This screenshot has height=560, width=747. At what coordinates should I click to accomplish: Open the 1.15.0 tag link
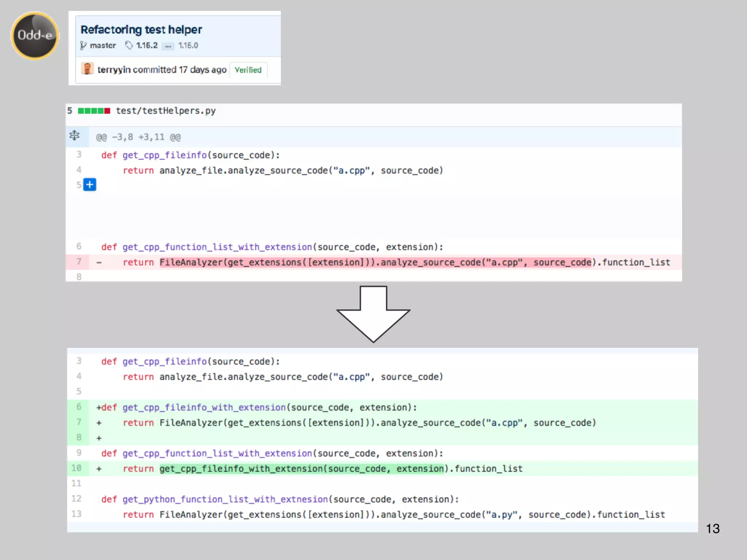(188, 46)
